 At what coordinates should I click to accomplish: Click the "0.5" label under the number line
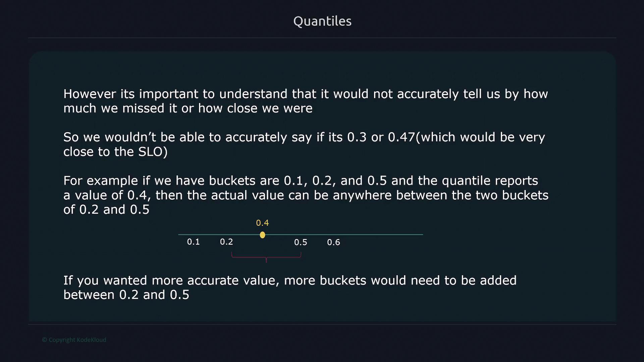tap(301, 242)
